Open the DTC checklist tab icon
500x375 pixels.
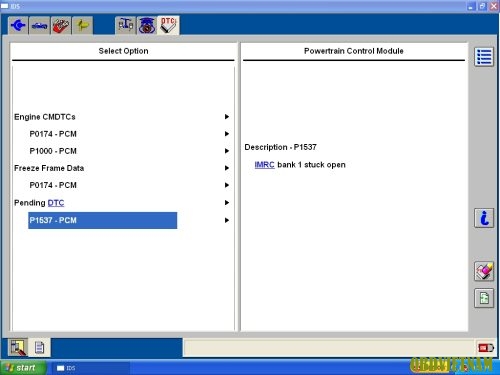pyautogui.click(x=168, y=25)
